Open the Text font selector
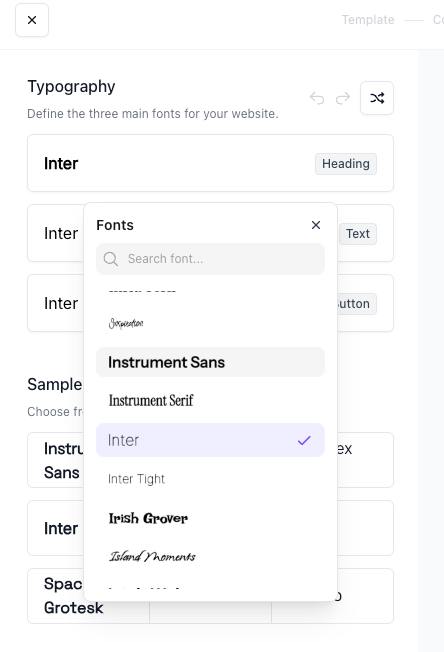Screen dimensions: 444x652 [358, 234]
